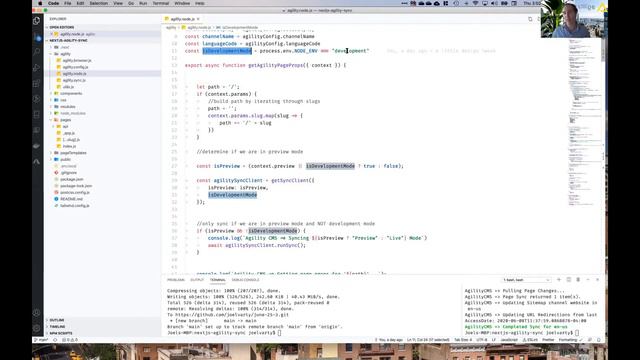Click the Wi-Fi icon in the macOS menu bar
640x360 pixels.
click(x=476, y=3)
